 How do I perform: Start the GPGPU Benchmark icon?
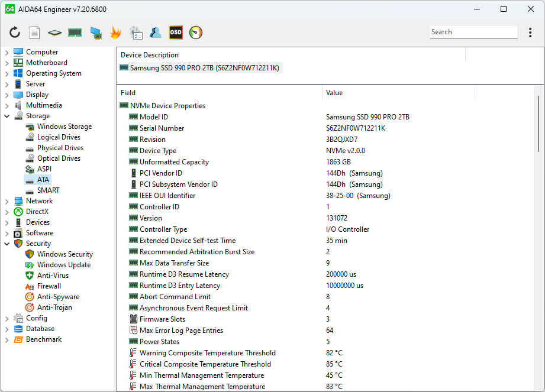(95, 32)
